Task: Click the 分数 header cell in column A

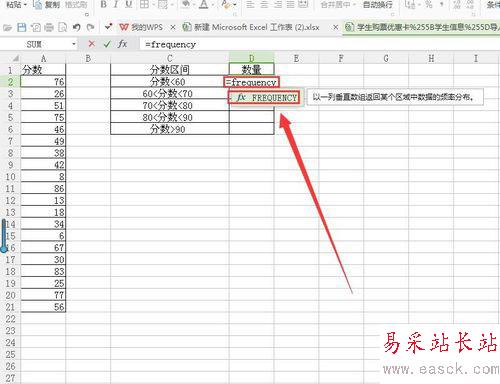Action: pyautogui.click(x=43, y=70)
